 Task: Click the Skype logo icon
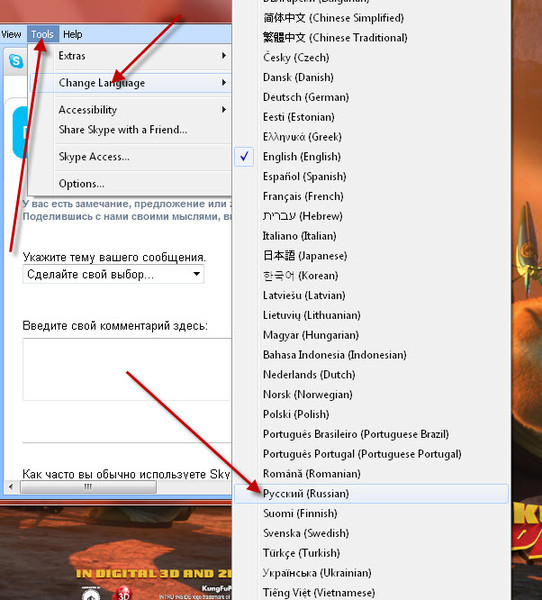pos(16,61)
